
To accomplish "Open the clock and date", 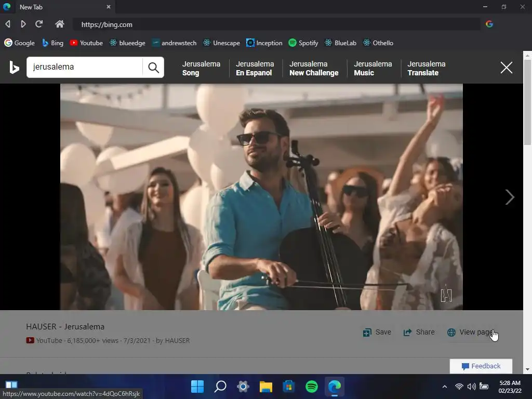I will (x=510, y=387).
